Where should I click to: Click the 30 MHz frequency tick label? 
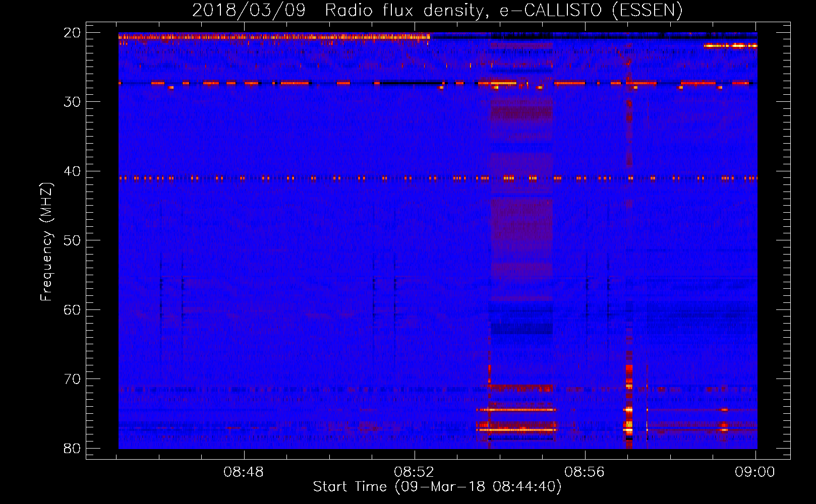[x=72, y=102]
